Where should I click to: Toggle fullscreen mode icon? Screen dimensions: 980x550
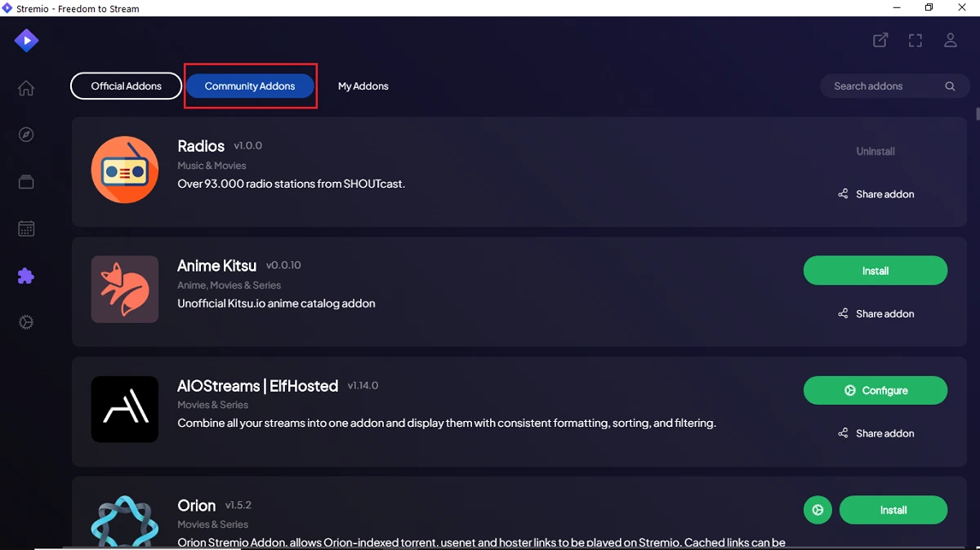click(915, 40)
